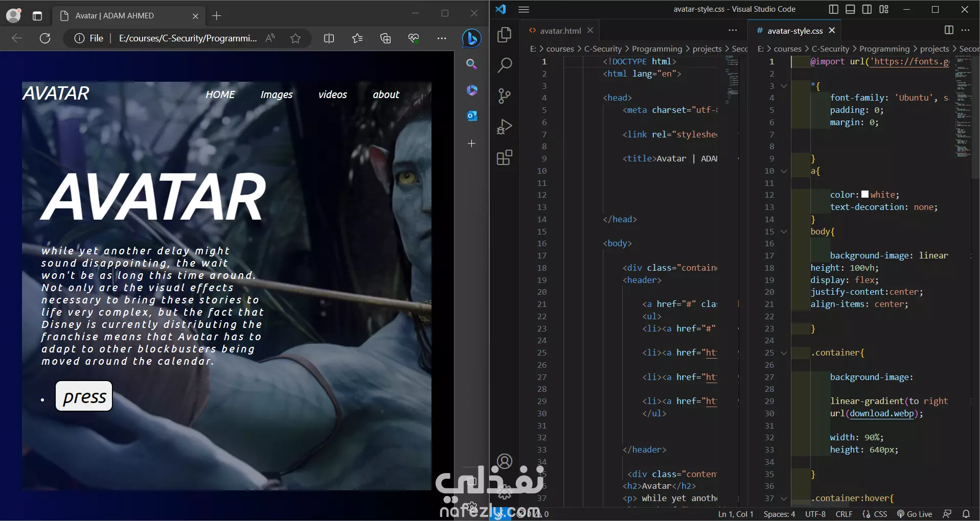The width and height of the screenshot is (980, 521).
Task: Toggle the primary side bar layout icon
Action: coord(833,9)
